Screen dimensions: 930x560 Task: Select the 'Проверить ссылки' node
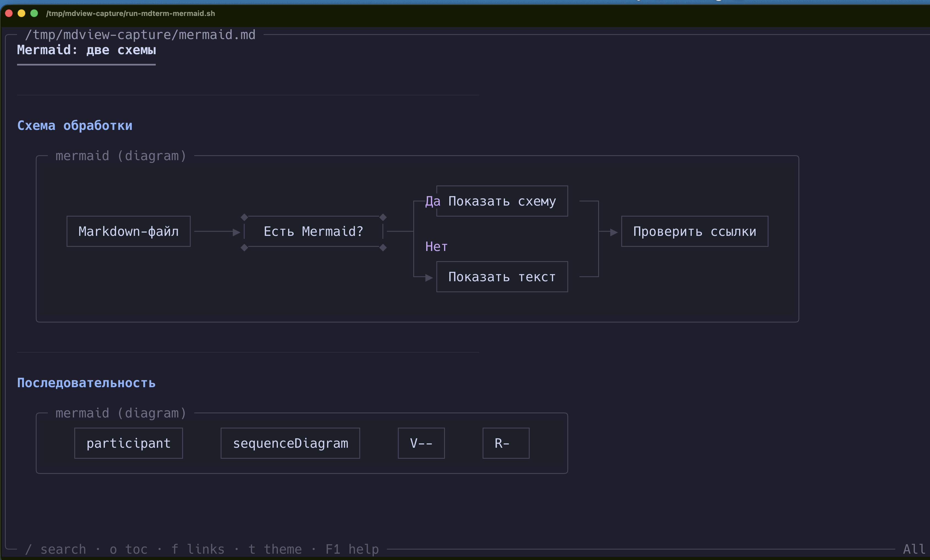click(694, 231)
